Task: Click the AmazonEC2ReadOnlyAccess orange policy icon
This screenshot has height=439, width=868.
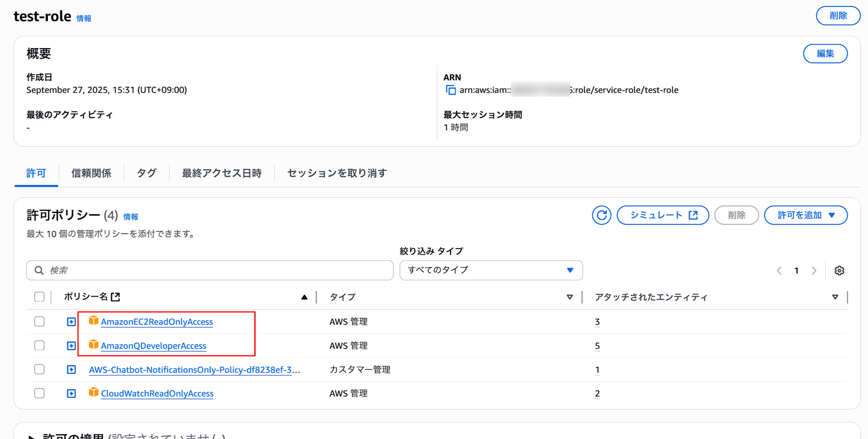Action: click(x=94, y=321)
